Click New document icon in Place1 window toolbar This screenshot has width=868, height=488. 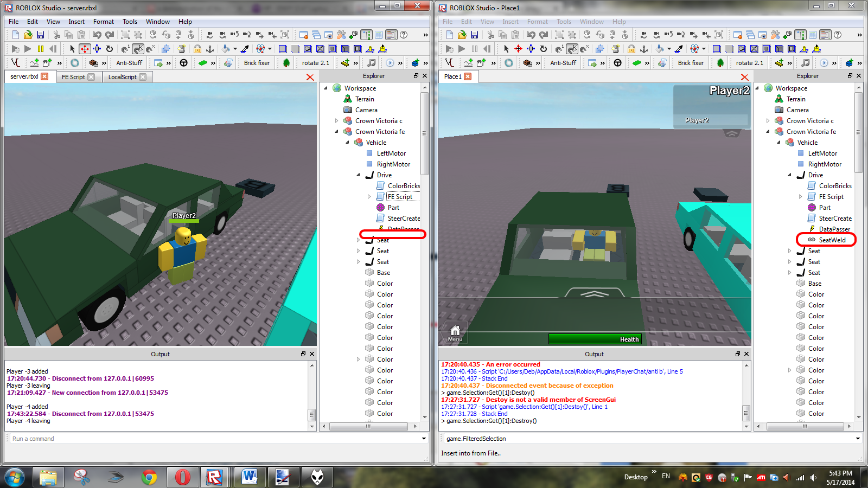point(449,35)
